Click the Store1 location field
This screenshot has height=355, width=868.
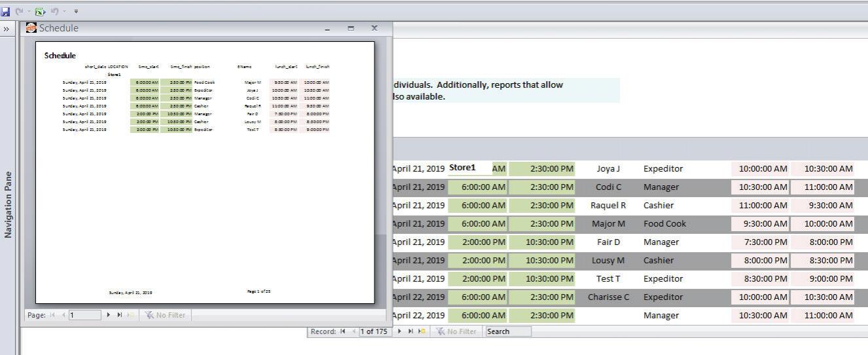tap(470, 168)
